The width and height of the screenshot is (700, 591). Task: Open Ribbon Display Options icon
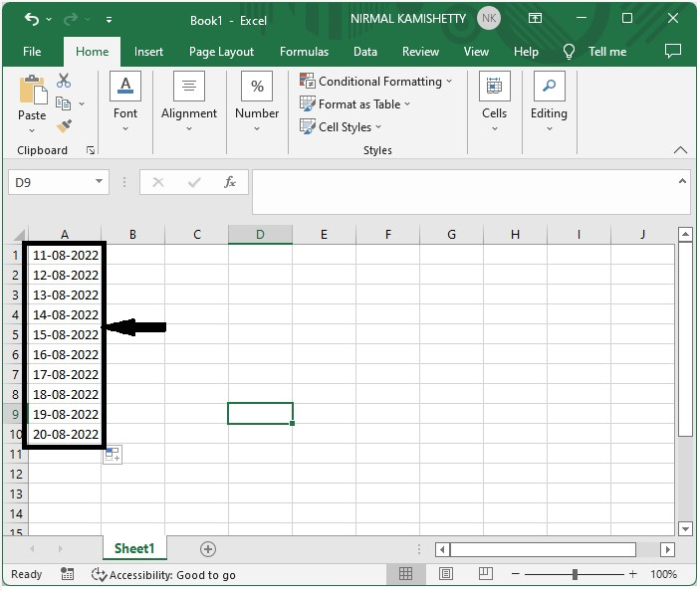(x=535, y=18)
